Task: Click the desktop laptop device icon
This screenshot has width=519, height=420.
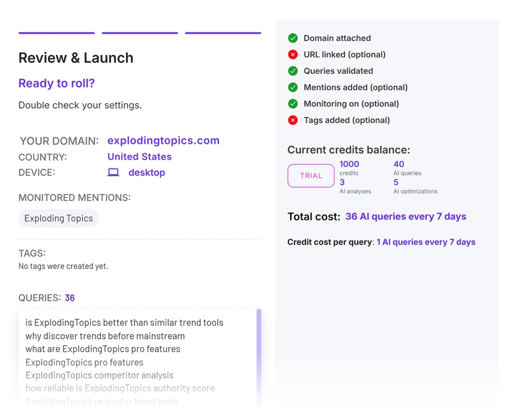Action: (x=113, y=172)
